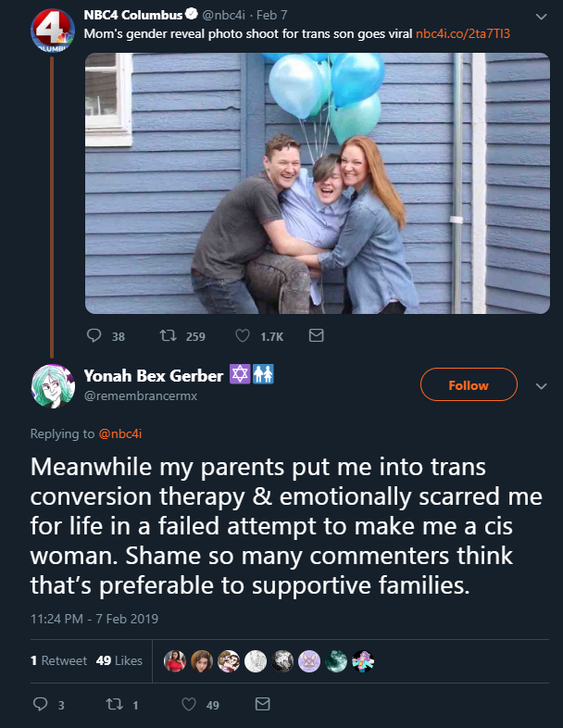Open the 11:24 PM - 7 Feb 2019 timestamp
Image resolution: width=563 pixels, height=728 pixels.
[x=94, y=619]
